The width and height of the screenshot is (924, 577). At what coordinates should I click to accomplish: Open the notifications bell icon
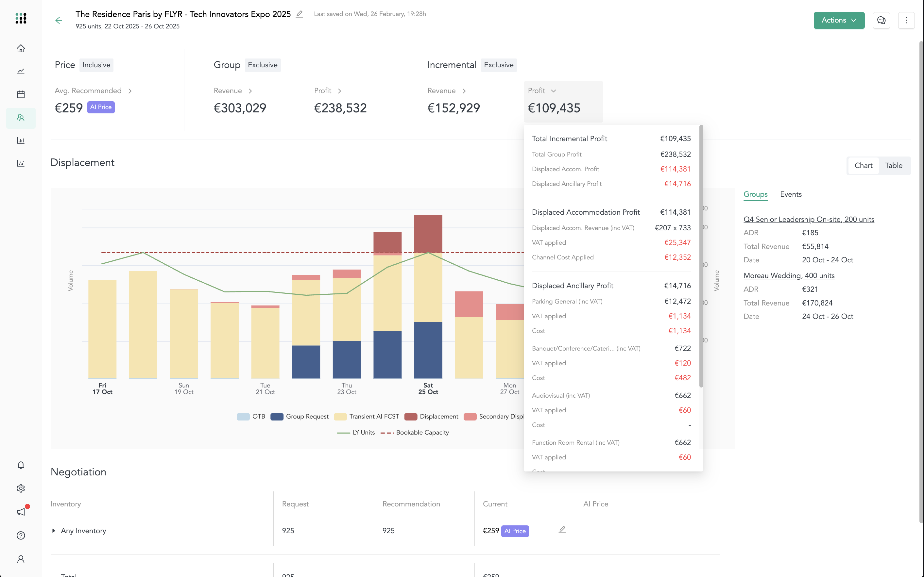click(21, 465)
